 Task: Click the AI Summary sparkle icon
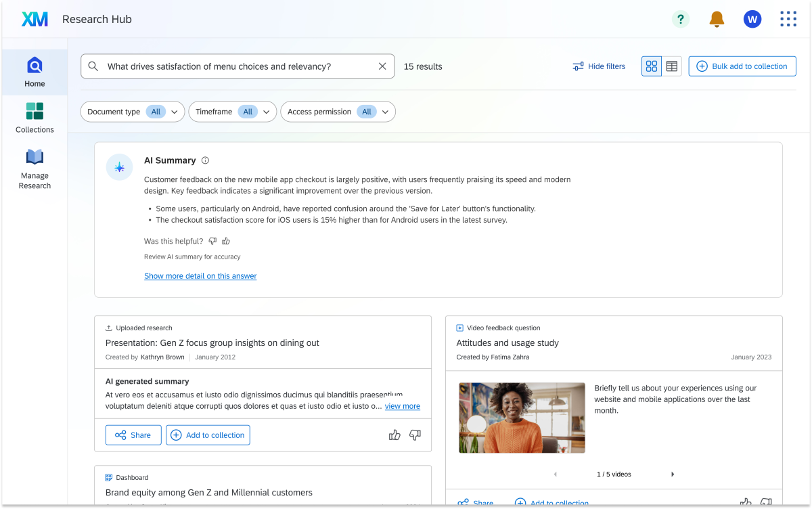click(x=119, y=167)
